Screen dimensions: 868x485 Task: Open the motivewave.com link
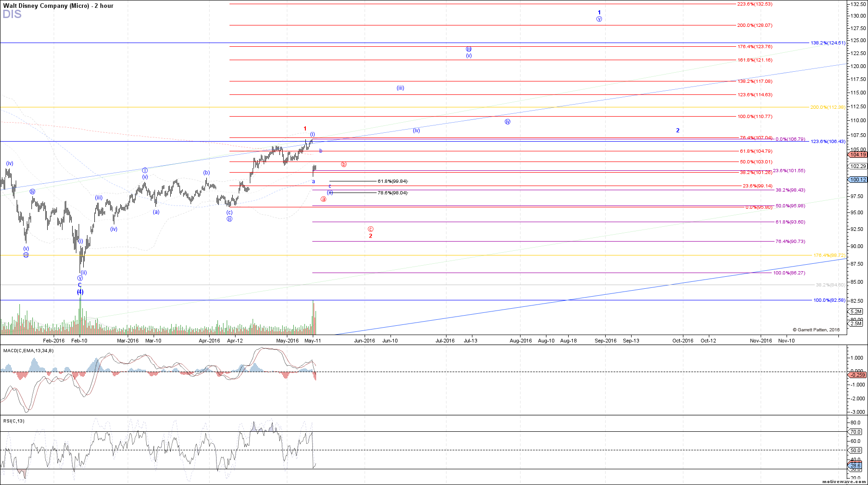[844, 482]
